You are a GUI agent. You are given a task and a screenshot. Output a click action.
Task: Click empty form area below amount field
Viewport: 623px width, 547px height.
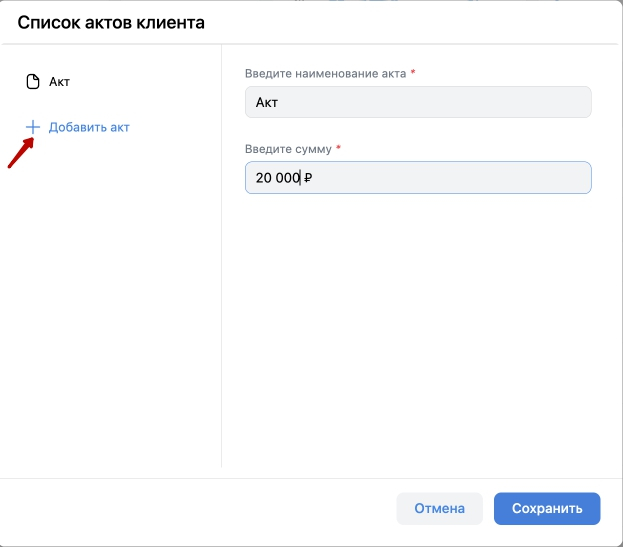(418, 320)
